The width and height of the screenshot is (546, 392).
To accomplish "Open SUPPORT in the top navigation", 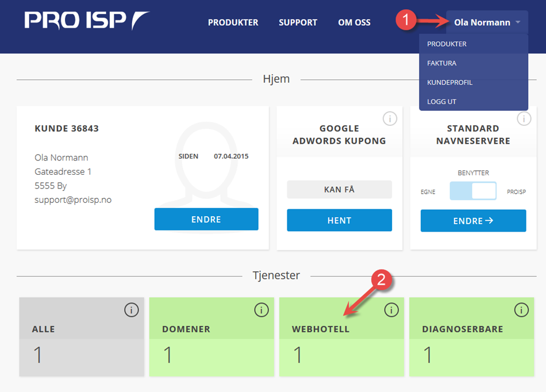I will click(298, 22).
